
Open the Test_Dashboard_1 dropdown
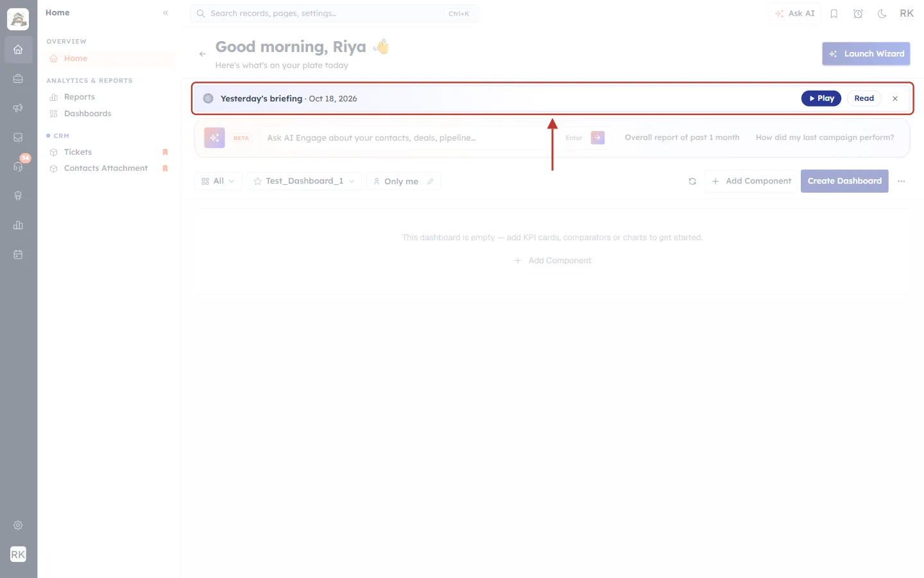304,181
